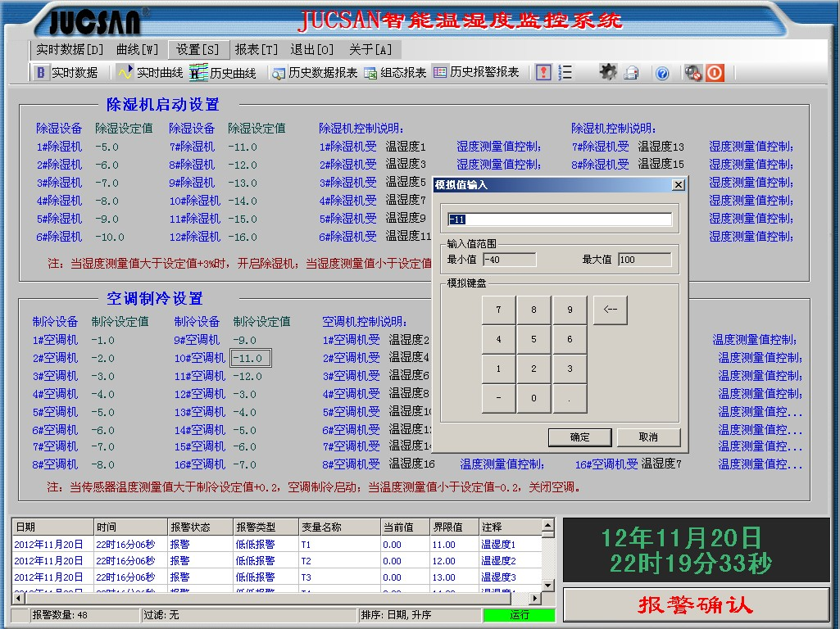Click the 确定 button in dialog

(x=579, y=437)
